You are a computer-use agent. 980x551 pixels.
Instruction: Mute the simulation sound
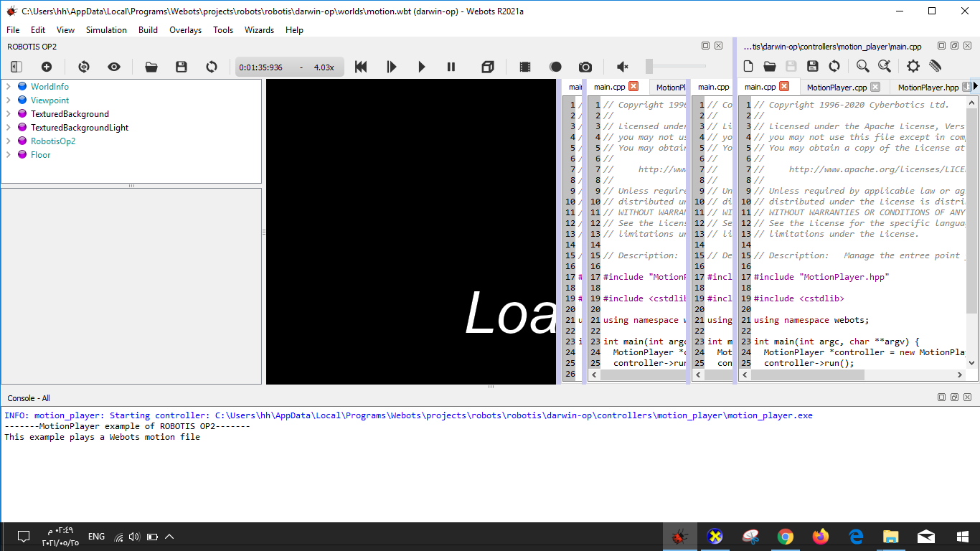[621, 66]
